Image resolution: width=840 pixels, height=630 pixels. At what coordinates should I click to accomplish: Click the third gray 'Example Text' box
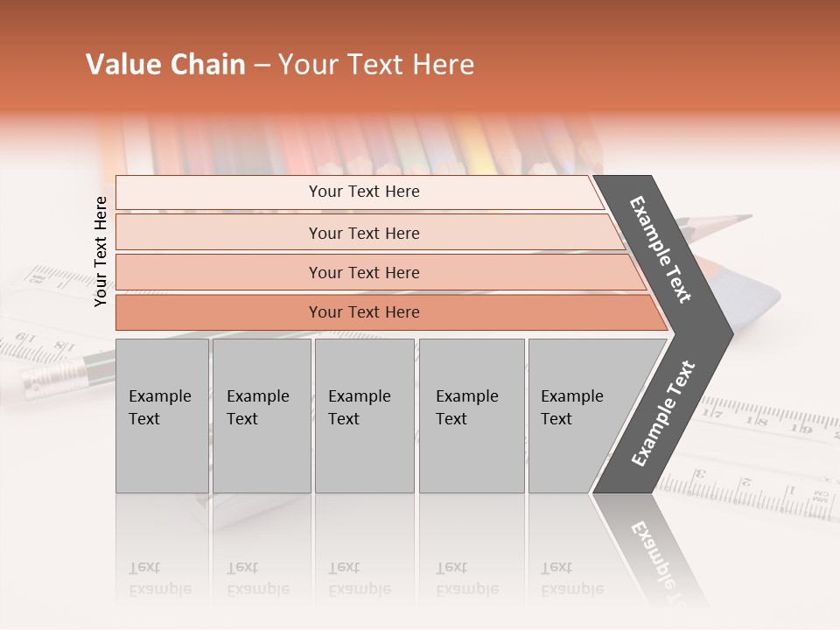click(365, 416)
